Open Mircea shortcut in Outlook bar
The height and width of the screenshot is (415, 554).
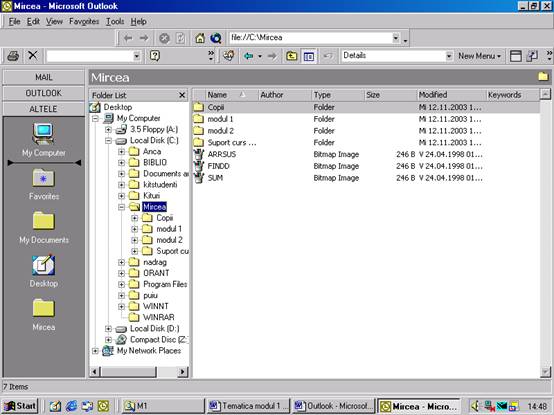pos(43,315)
